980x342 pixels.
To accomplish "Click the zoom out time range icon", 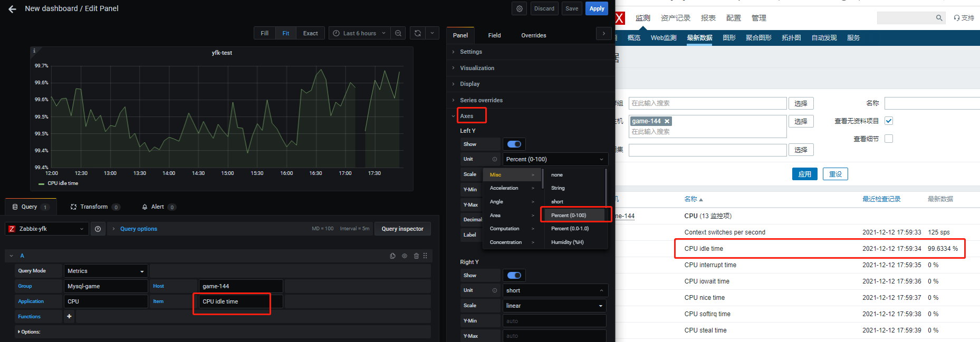I will [x=398, y=33].
